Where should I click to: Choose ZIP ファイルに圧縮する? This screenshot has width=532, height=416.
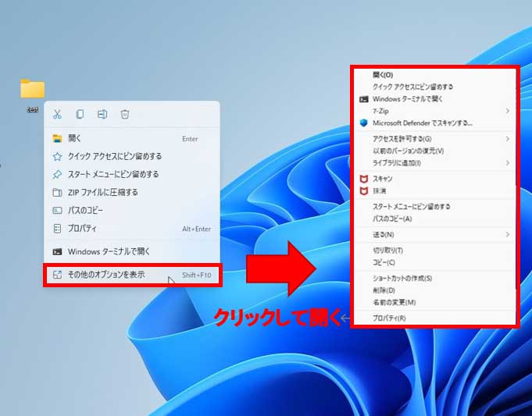pos(102,192)
